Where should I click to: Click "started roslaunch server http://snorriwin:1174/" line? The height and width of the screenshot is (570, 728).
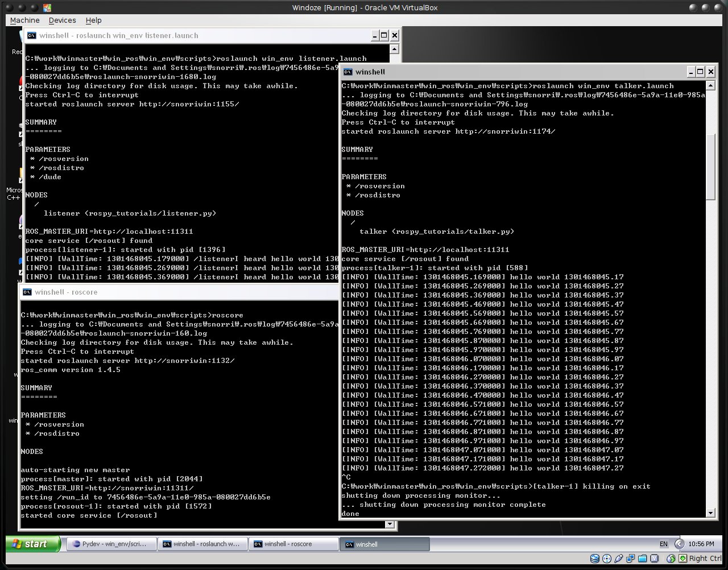point(448,131)
